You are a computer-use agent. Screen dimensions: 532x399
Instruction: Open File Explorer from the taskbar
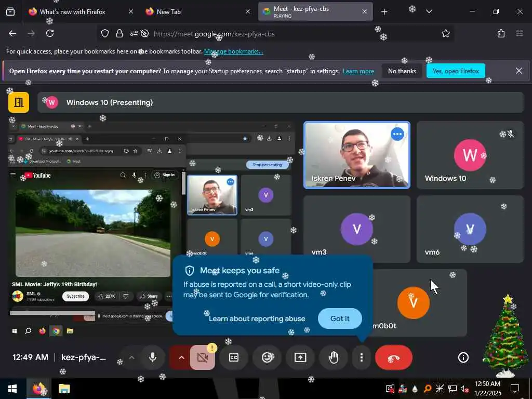(64, 389)
